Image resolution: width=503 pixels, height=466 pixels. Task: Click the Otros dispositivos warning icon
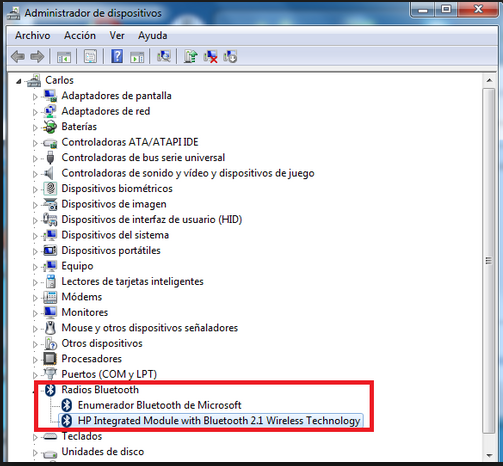coord(50,343)
